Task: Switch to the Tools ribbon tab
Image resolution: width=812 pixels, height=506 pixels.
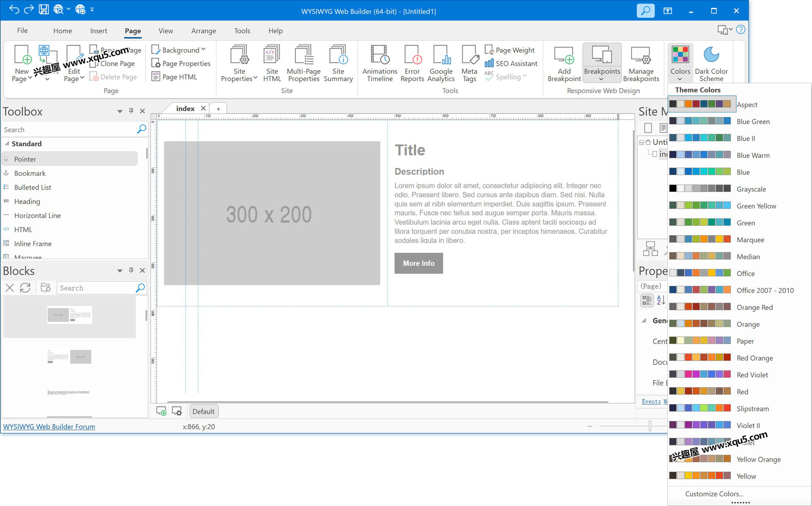Action: [x=242, y=31]
